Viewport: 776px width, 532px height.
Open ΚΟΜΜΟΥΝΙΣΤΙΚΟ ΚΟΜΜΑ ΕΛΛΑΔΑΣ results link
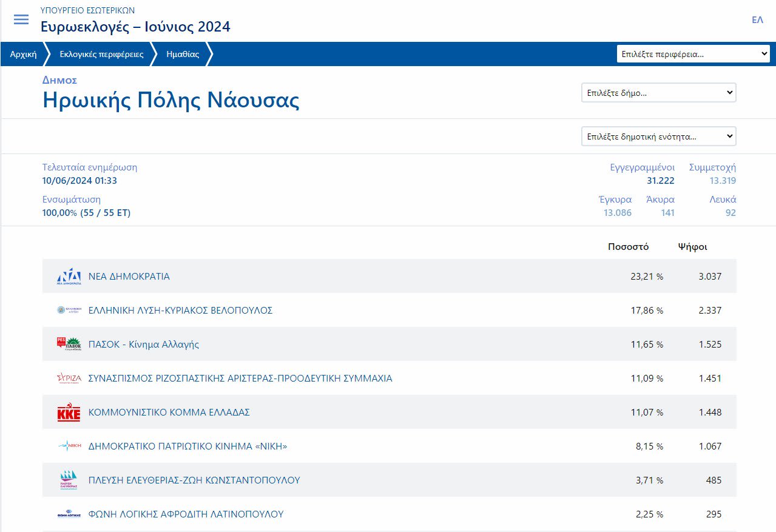(x=169, y=412)
